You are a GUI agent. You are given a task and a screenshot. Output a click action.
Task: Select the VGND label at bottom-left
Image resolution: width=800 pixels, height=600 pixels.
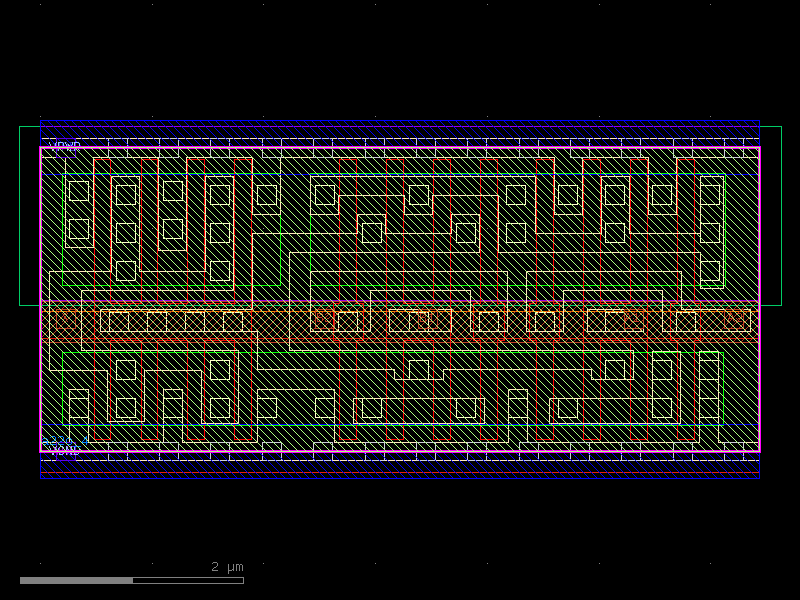pos(64,451)
